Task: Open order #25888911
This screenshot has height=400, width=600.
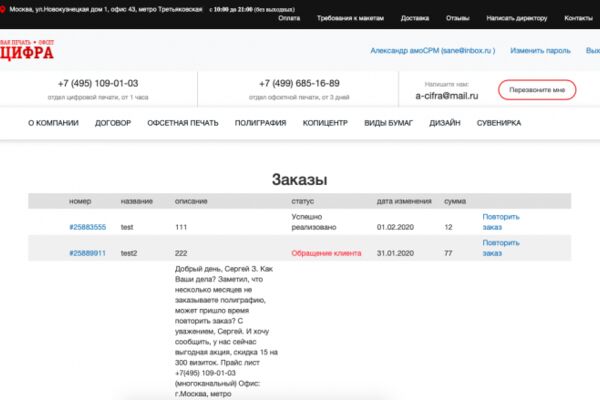Action: coord(88,253)
